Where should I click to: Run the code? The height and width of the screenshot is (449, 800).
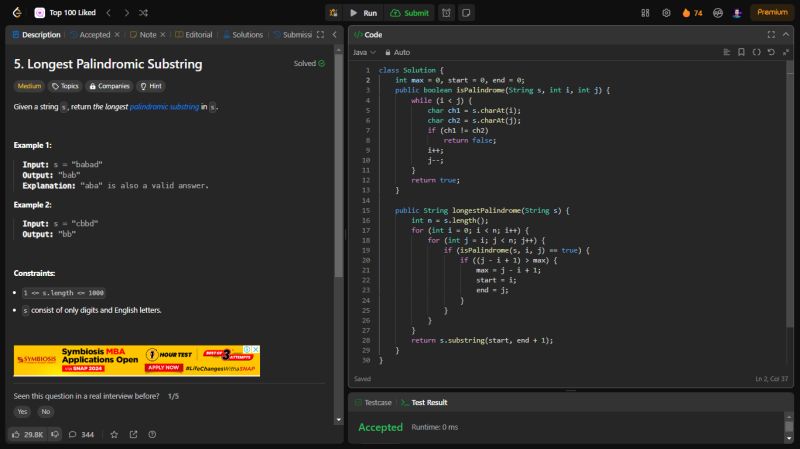pos(364,13)
